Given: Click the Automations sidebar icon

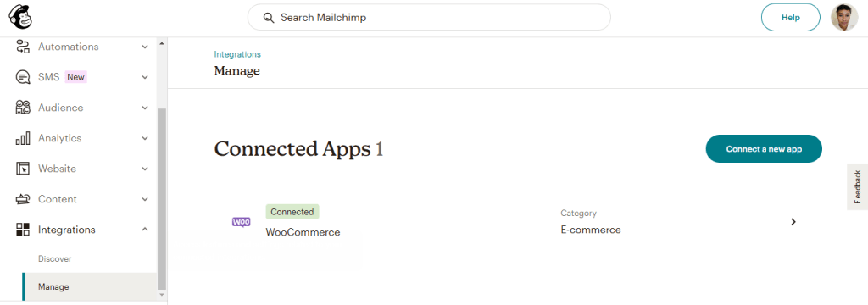Looking at the screenshot, I should 23,47.
